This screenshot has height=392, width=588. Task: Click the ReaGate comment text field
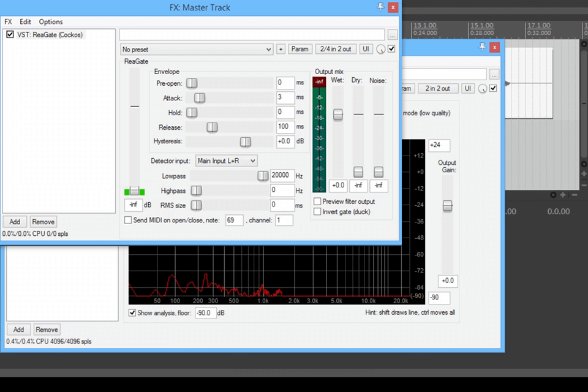click(252, 35)
